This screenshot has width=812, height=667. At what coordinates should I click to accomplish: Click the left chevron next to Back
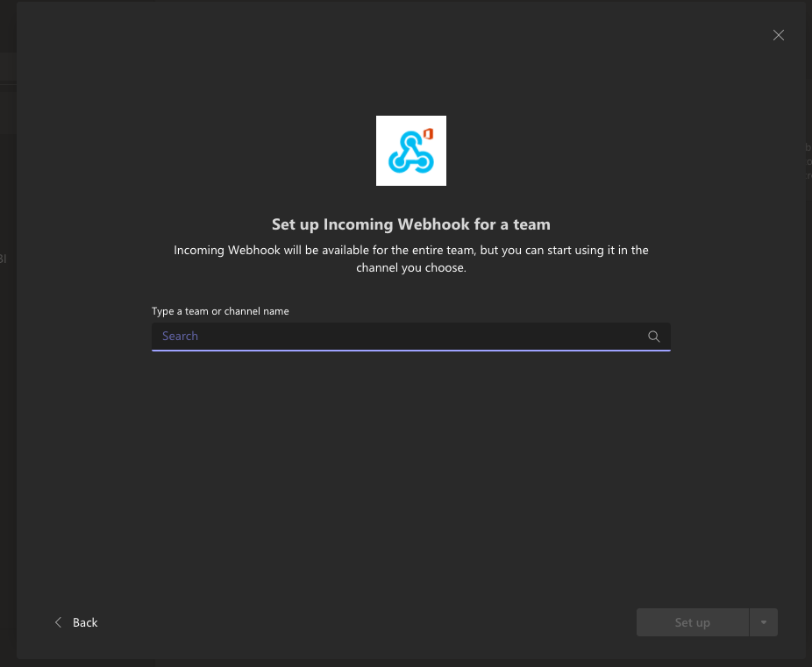coord(59,622)
